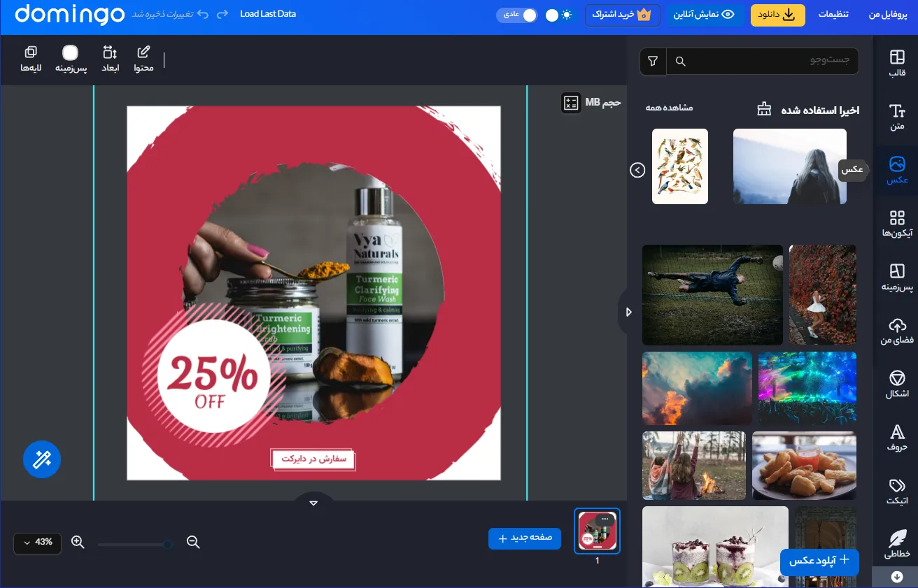Click صفحه جدید new page button
Viewport: 918px width, 588px height.
(525, 538)
